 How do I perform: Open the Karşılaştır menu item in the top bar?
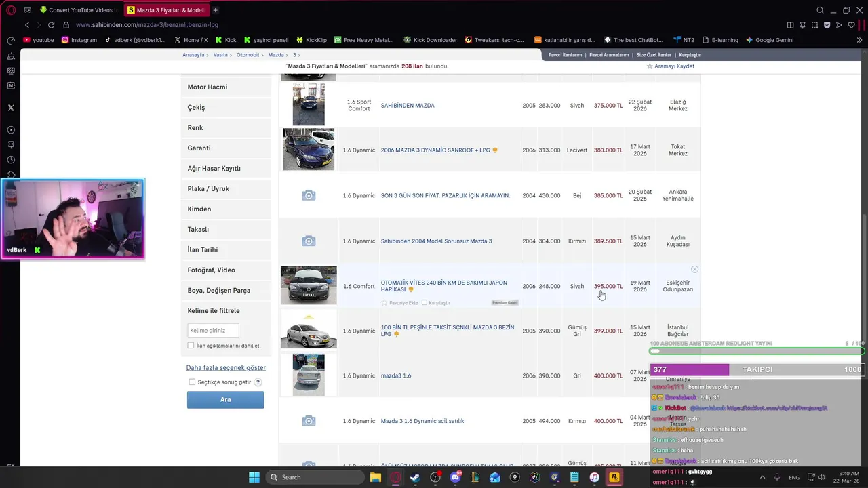(x=690, y=55)
